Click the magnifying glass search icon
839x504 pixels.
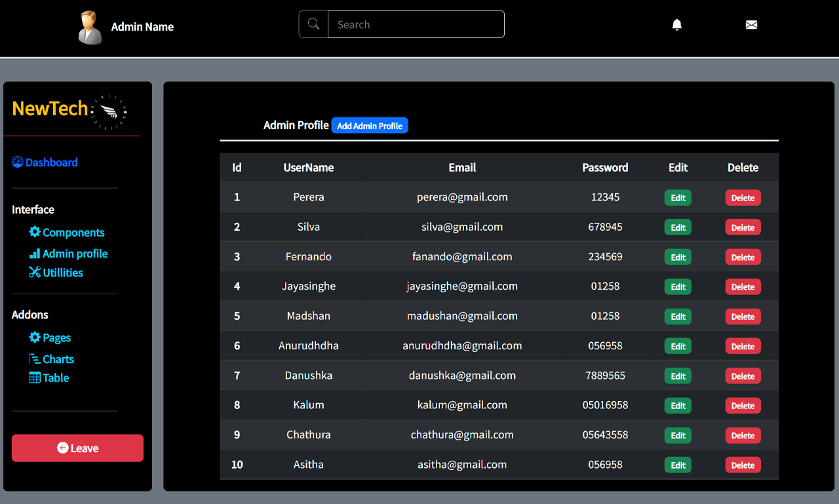pyautogui.click(x=313, y=23)
